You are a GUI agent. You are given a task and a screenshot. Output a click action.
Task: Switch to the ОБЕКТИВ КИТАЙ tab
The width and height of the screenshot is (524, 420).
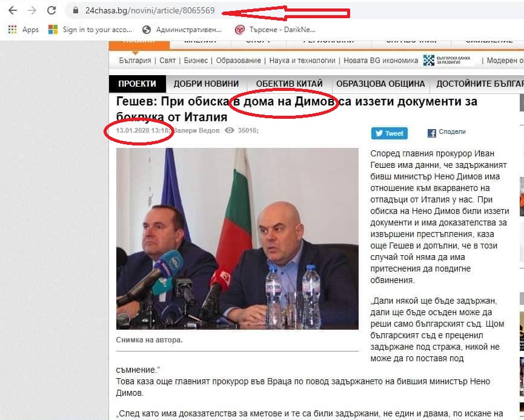pos(290,84)
